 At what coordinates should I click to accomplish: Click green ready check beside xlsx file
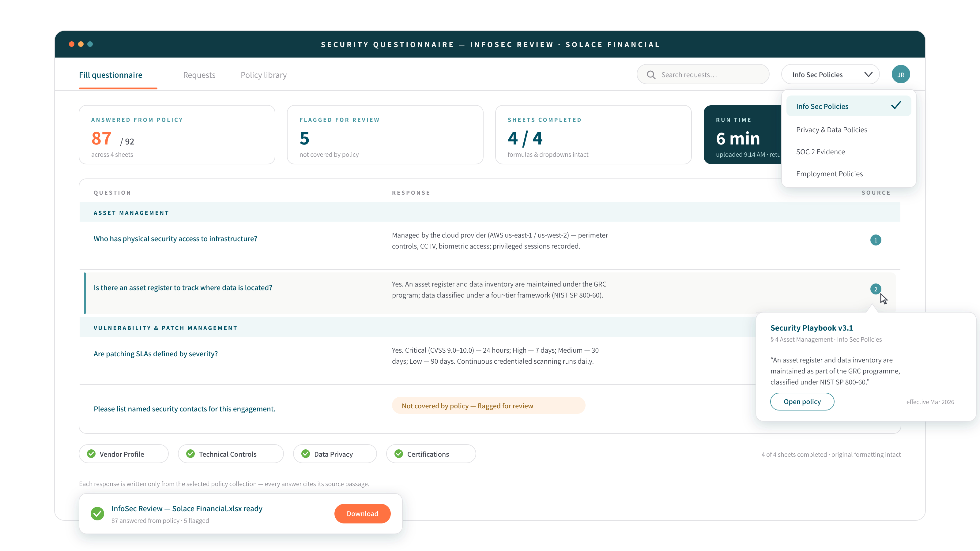tap(97, 514)
